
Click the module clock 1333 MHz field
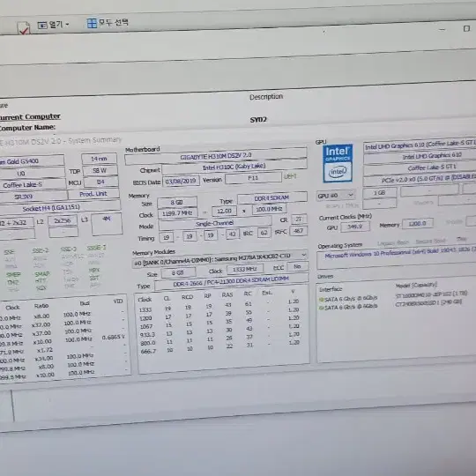[245, 269]
